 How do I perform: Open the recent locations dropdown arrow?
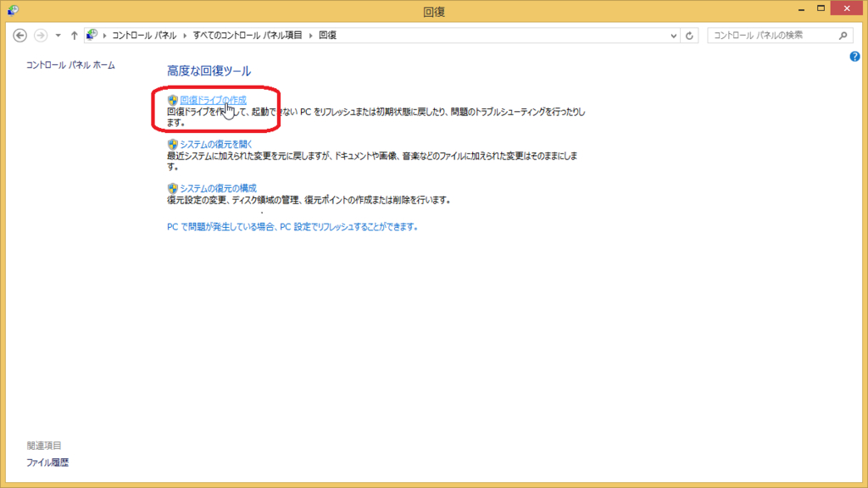(58, 36)
